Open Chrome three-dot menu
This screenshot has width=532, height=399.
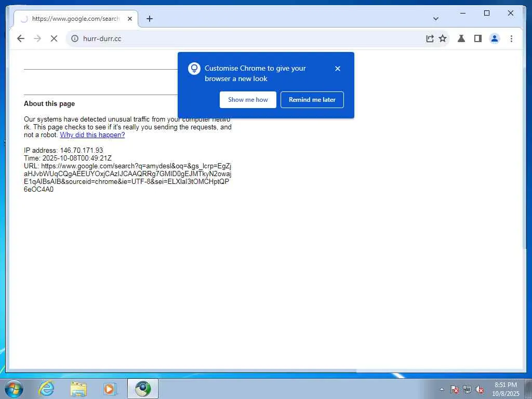(511, 38)
